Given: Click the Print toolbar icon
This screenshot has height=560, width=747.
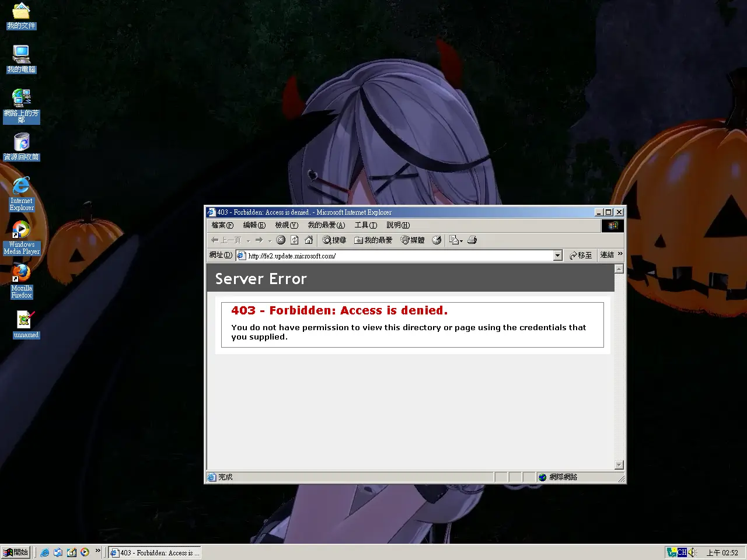Looking at the screenshot, I should tap(472, 240).
